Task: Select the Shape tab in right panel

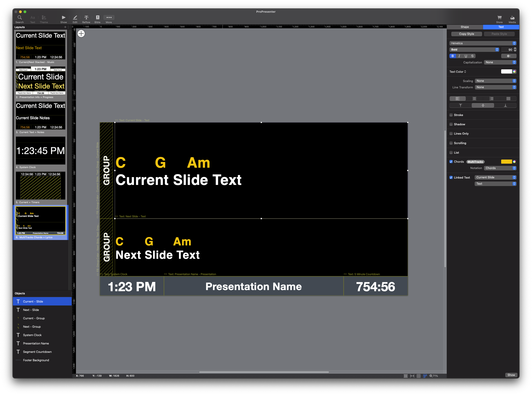Action: (x=465, y=27)
